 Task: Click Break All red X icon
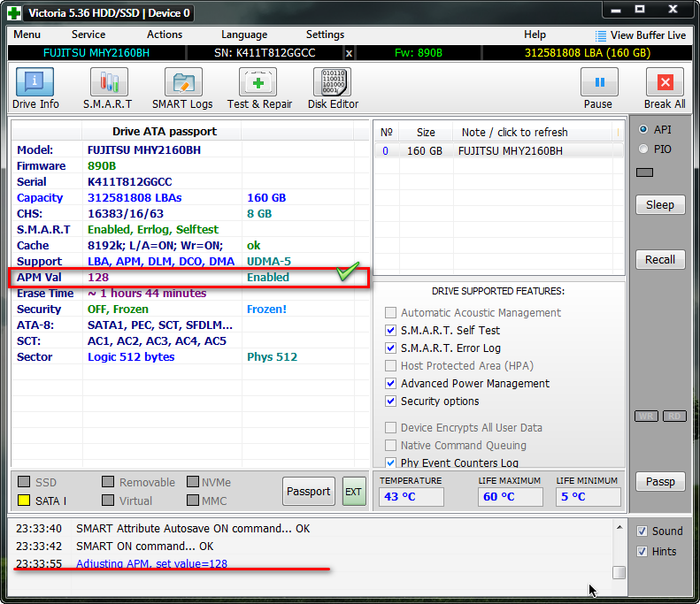tap(665, 81)
